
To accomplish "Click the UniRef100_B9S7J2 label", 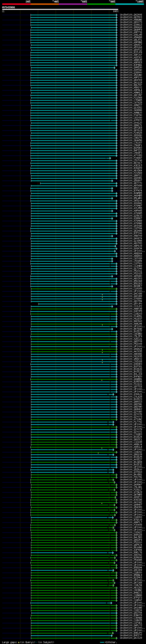I will tap(131, 188).
